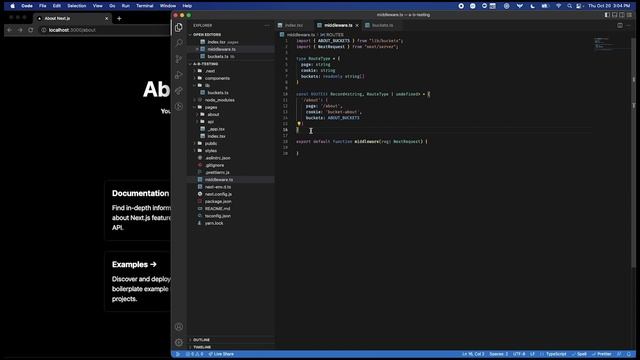
Task: Collapse the A-B-TESTING project section
Action: pos(231,64)
